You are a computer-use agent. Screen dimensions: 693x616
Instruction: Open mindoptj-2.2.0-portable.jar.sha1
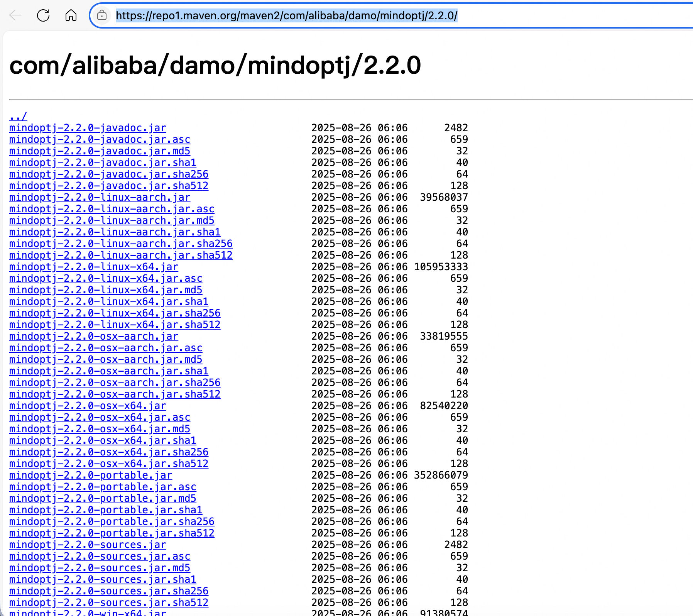pos(106,510)
